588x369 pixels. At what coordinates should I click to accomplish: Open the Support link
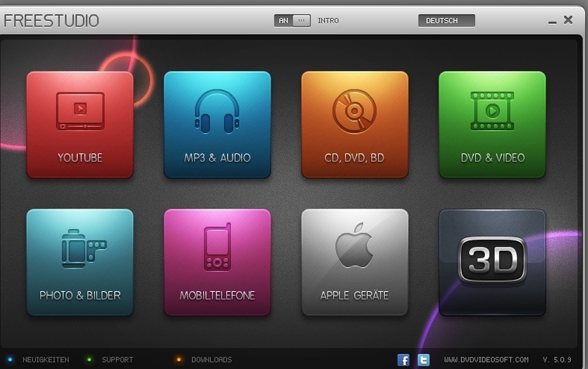(117, 360)
